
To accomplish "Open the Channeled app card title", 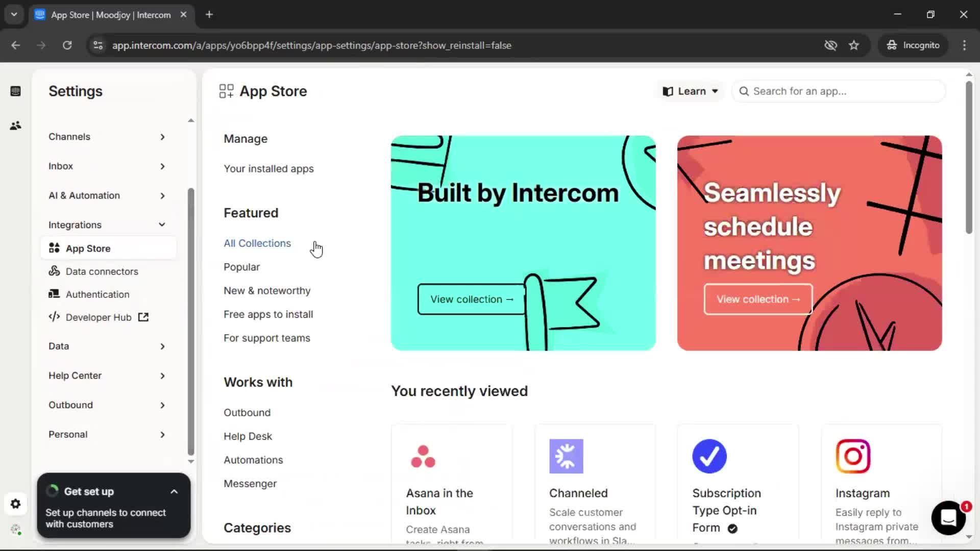I will coord(578,493).
